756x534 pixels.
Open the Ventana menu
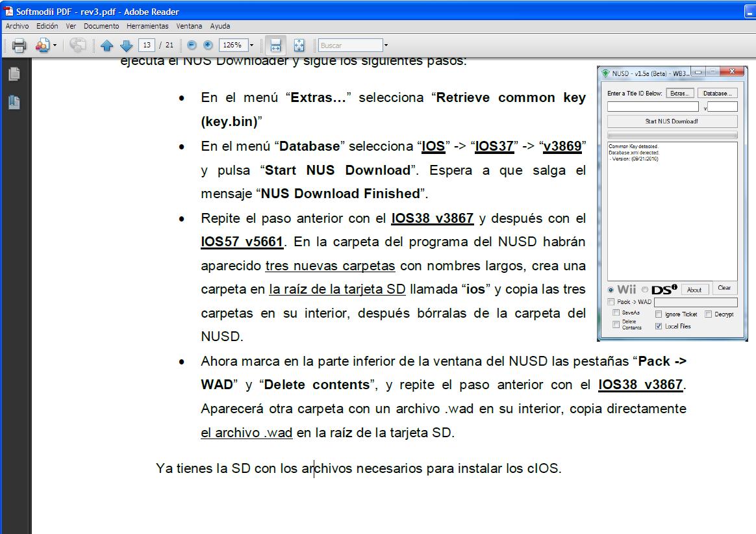click(189, 26)
